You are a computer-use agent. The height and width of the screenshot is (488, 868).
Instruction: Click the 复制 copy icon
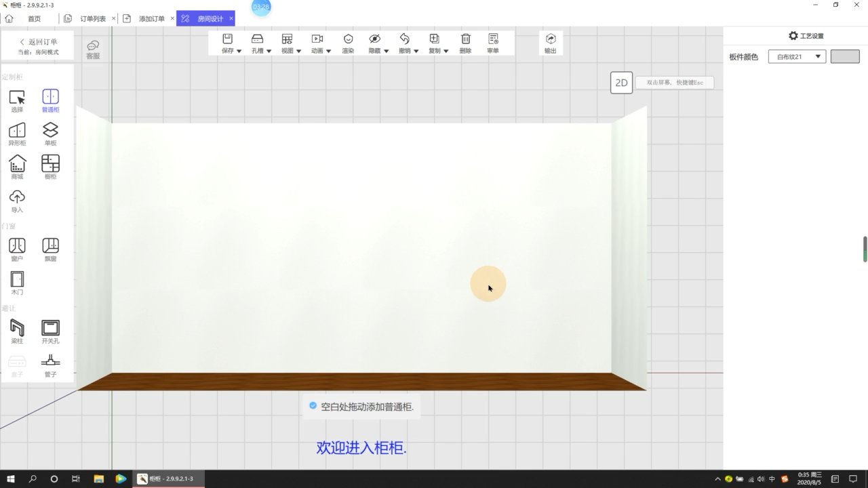[x=435, y=39]
